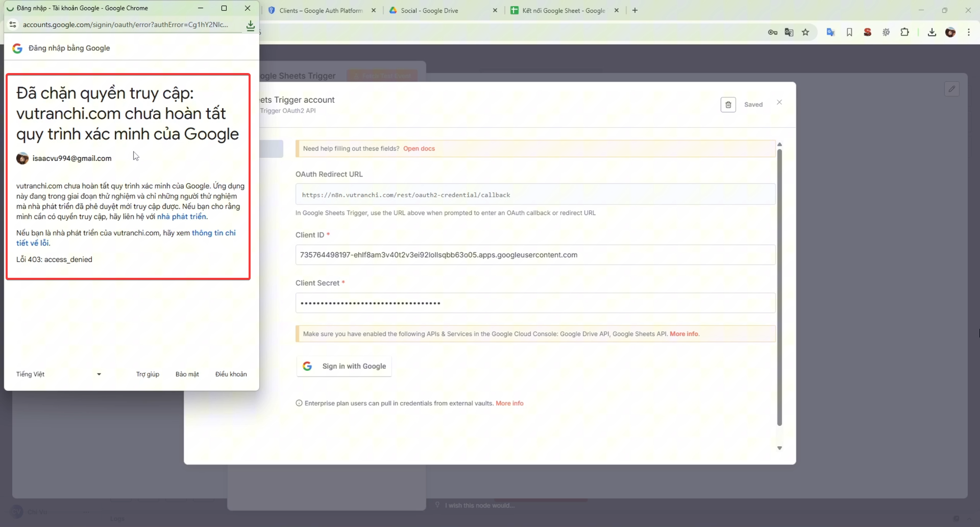This screenshot has width=980, height=527.
Task: Click the Lỗi 403: access_denied text
Action: pos(54,259)
